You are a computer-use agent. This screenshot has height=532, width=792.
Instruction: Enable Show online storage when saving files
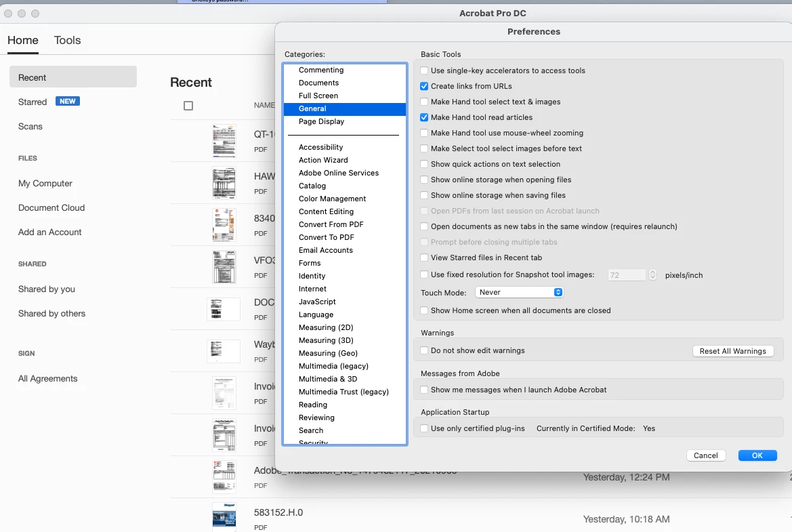(x=424, y=196)
